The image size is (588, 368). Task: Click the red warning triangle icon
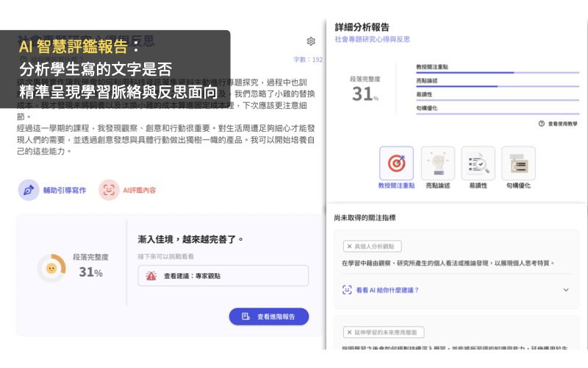151,276
